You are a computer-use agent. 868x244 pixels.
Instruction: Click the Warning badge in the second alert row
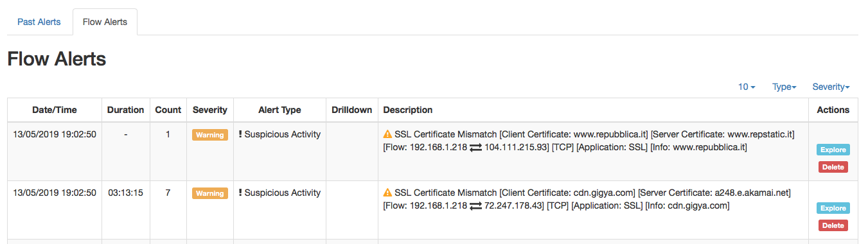point(210,193)
